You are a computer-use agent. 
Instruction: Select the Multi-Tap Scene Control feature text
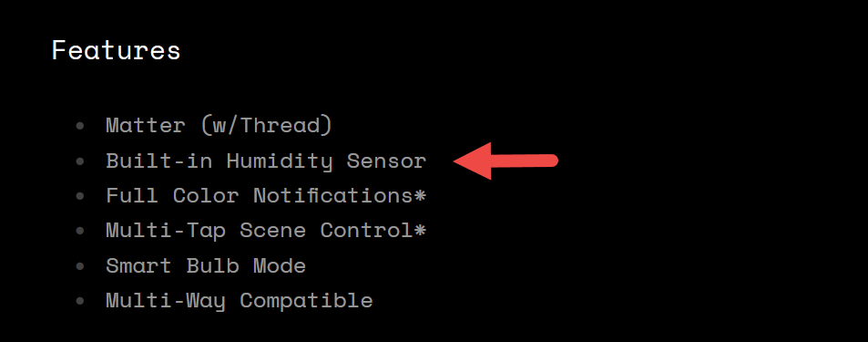pyautogui.click(x=260, y=231)
